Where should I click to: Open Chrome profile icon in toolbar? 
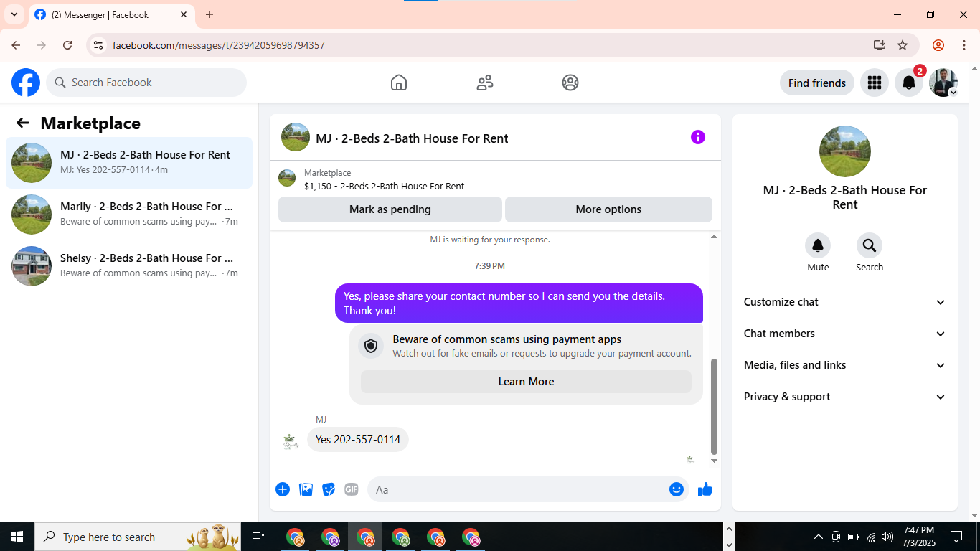(938, 45)
